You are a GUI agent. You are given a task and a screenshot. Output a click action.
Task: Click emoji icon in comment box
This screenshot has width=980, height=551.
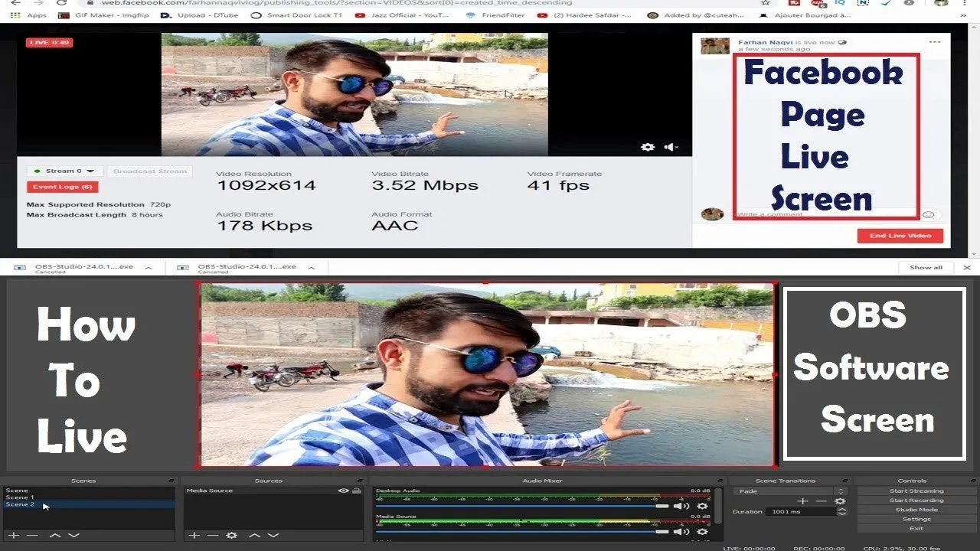pos(929,215)
